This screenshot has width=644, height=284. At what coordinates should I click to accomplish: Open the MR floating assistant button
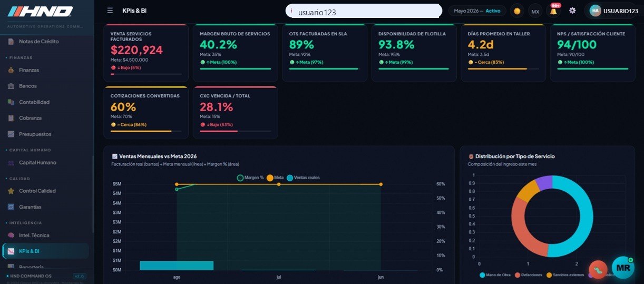click(623, 268)
